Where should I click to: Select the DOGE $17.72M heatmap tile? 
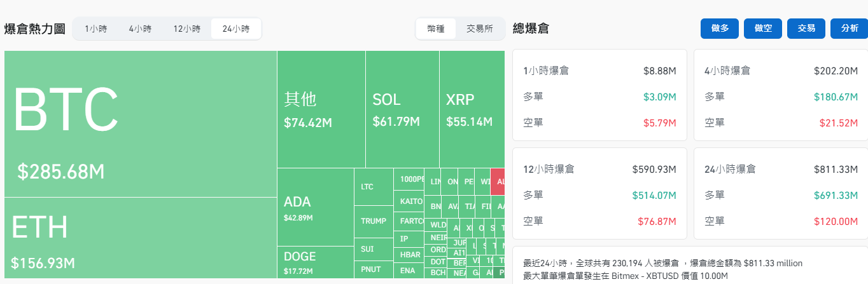point(316,262)
